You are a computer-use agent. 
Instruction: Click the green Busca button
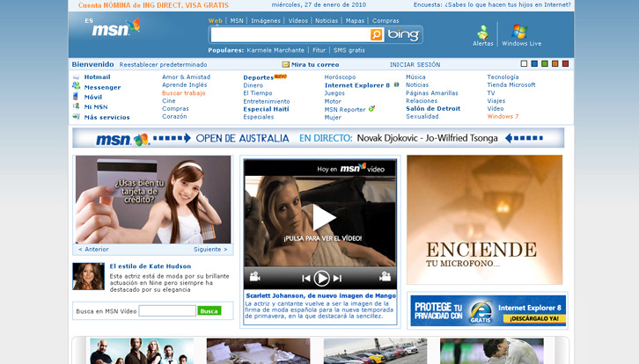[209, 310]
